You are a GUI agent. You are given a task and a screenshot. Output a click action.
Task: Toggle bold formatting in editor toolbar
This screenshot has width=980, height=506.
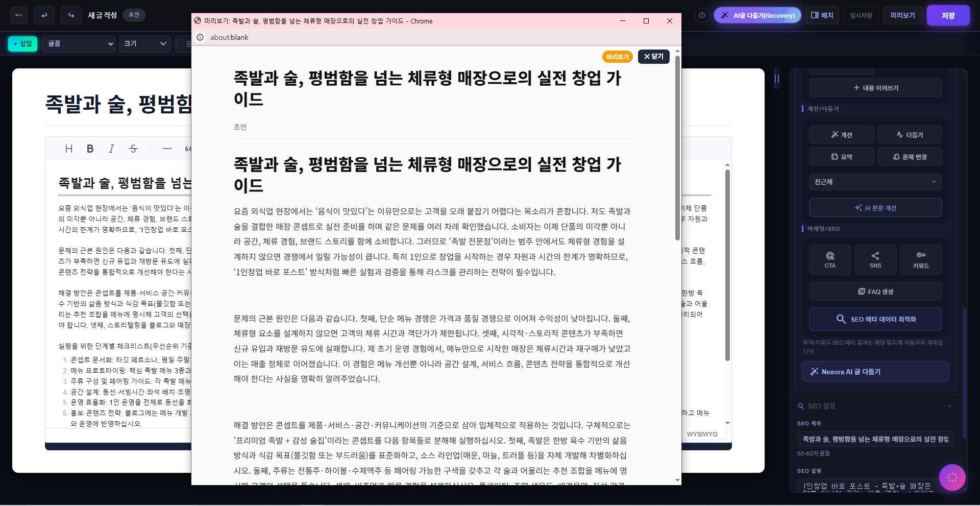90,149
